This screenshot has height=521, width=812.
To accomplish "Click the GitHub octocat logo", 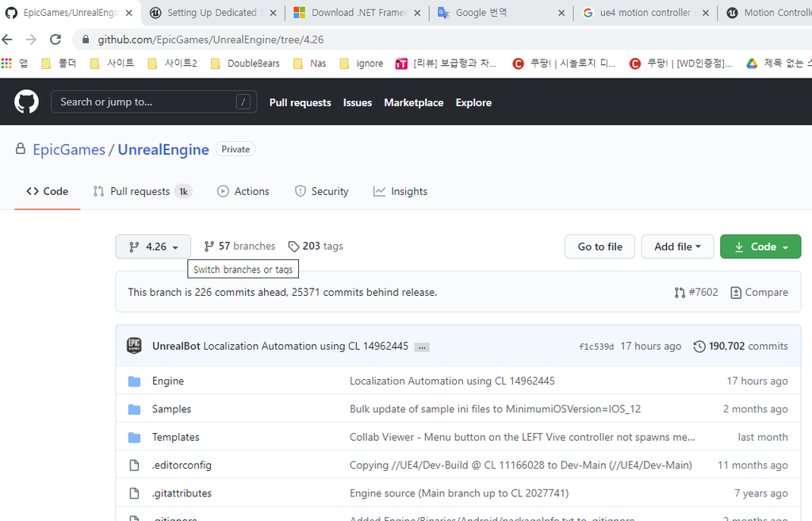I will pos(26,102).
